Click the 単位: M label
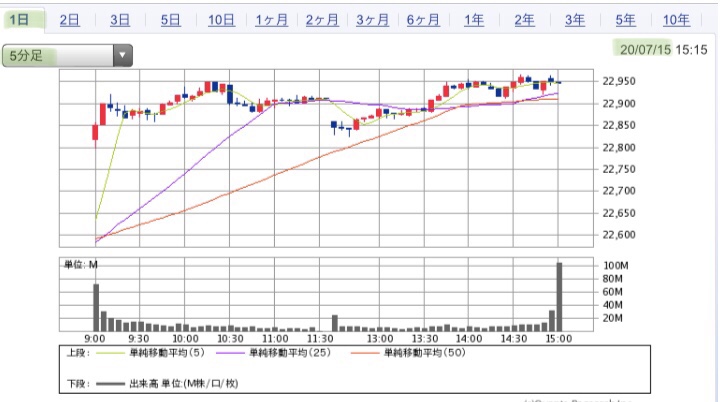 pyautogui.click(x=81, y=265)
